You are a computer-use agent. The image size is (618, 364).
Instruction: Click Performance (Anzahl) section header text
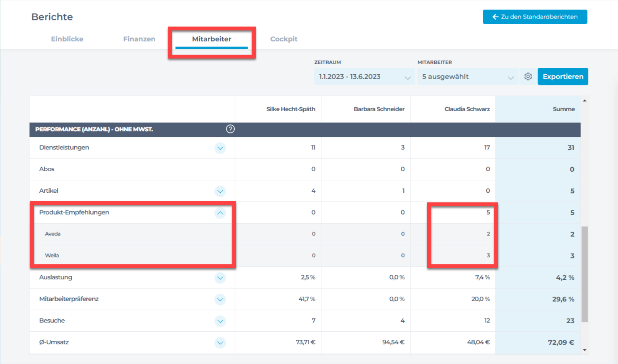click(94, 129)
